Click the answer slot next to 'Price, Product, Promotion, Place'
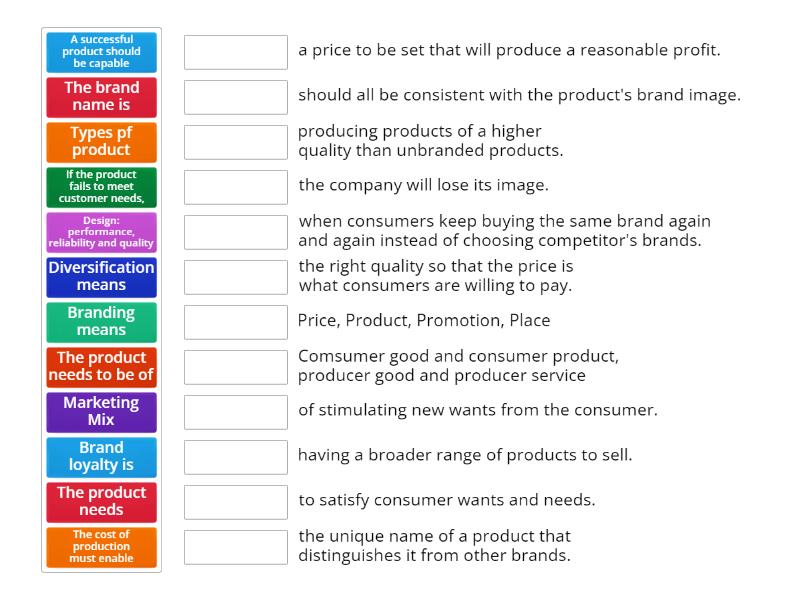800x600 pixels. 236,321
